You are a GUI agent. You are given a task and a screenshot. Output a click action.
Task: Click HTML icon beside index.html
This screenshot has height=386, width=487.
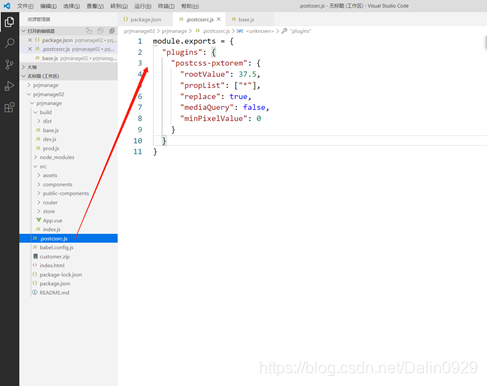[x=35, y=265]
